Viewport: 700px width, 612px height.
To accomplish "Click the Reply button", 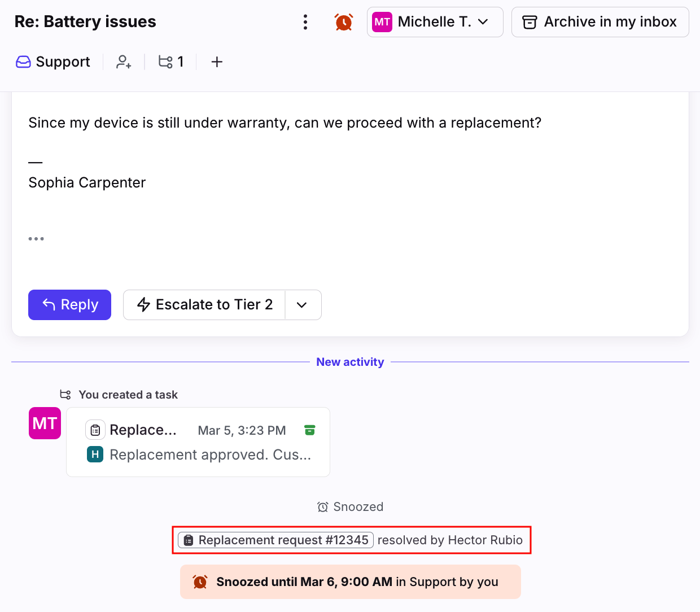I will 69,305.
